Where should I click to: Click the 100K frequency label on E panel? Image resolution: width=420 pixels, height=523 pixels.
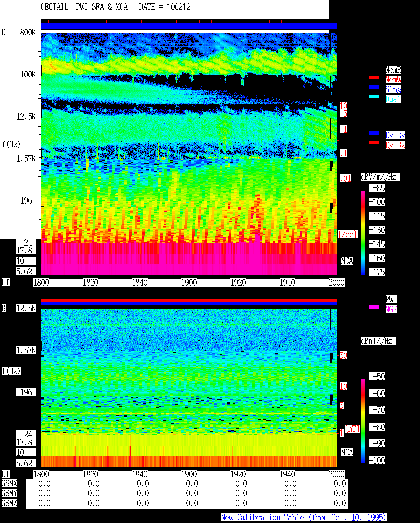click(x=28, y=74)
